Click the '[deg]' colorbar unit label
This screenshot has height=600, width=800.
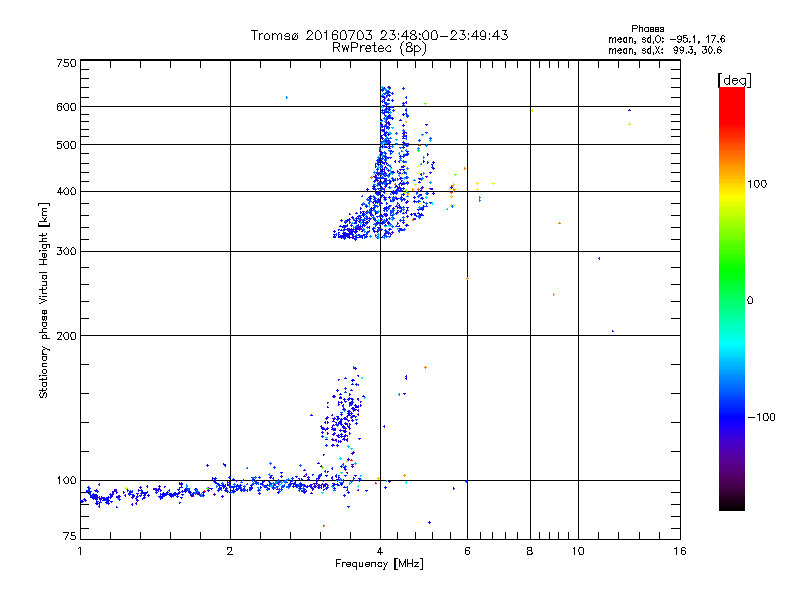click(x=734, y=81)
